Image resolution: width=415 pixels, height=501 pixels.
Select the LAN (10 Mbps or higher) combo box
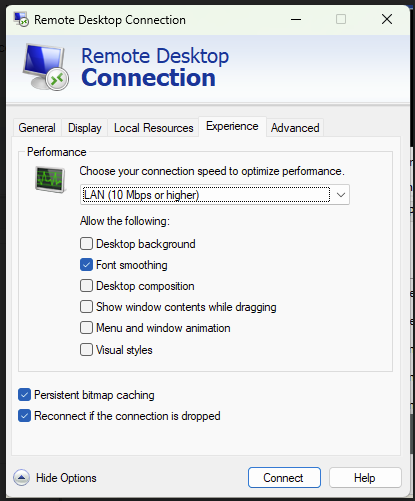pos(215,195)
